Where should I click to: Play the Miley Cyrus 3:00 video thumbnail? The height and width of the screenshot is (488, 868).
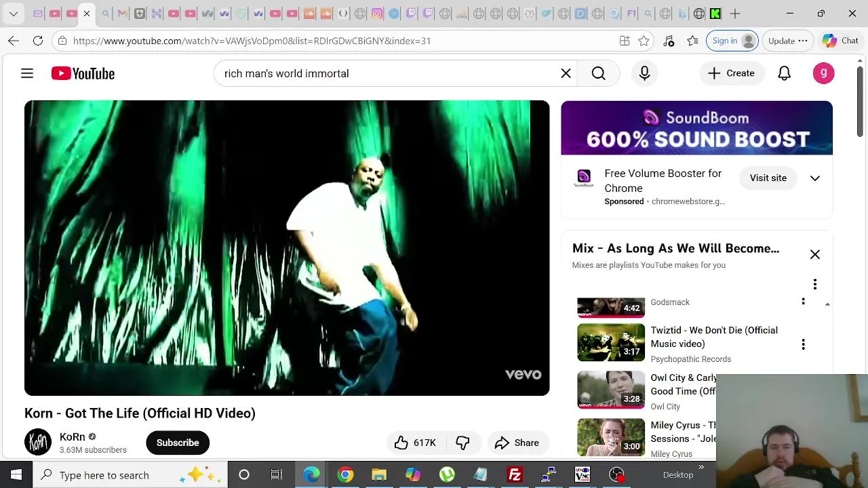coord(611,437)
